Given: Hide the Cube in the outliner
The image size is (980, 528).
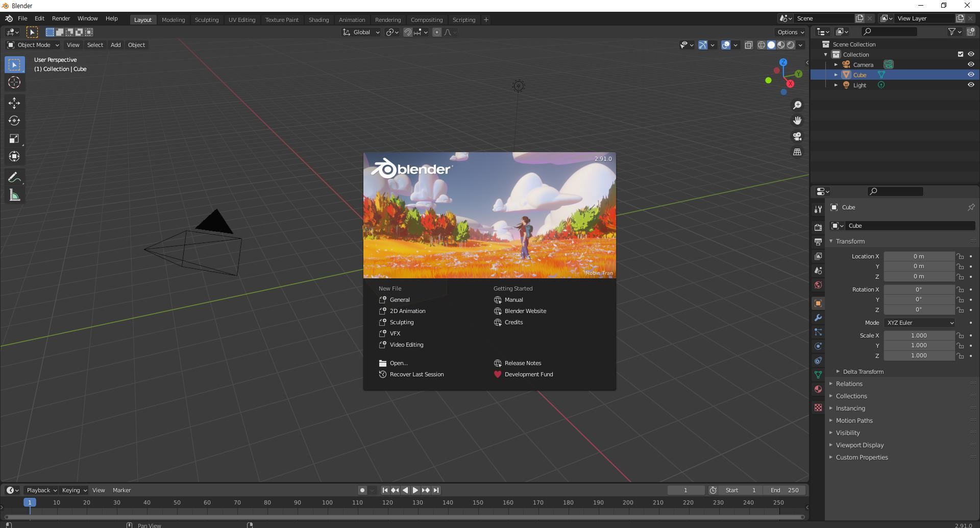Looking at the screenshot, I should (971, 75).
